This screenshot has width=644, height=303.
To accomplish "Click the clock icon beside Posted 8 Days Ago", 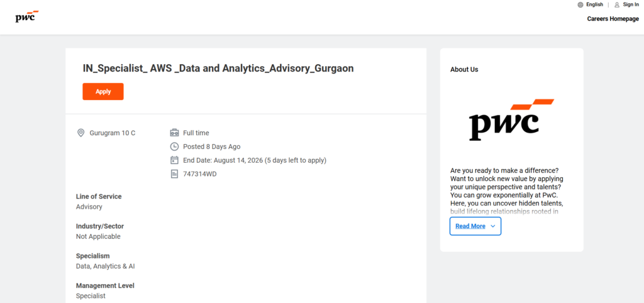I will 175,146.
